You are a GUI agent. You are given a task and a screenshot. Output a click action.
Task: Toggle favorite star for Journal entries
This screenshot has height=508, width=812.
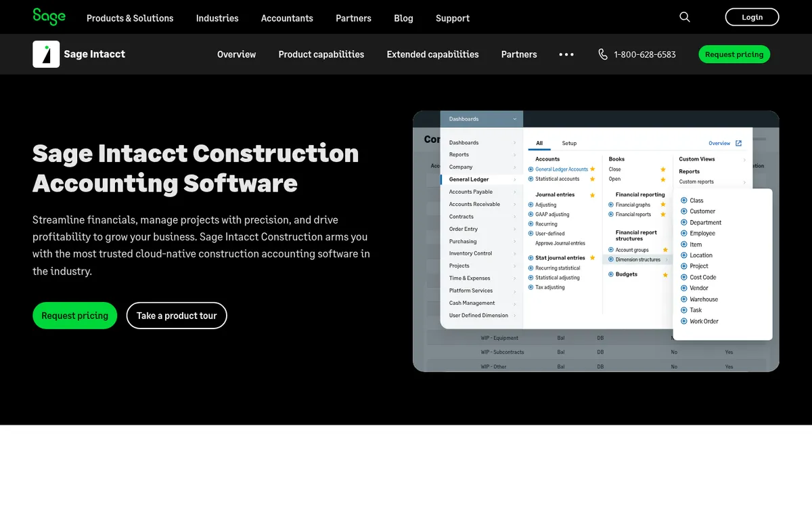coord(592,195)
